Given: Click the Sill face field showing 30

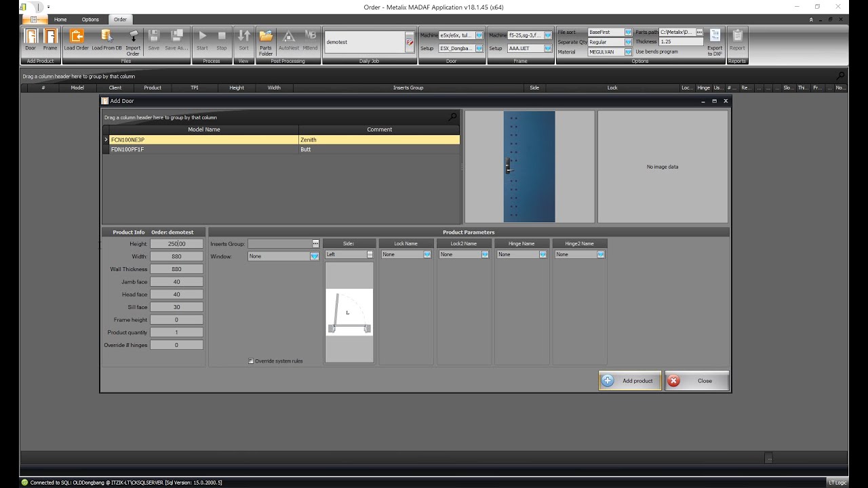Looking at the screenshot, I should 176,307.
